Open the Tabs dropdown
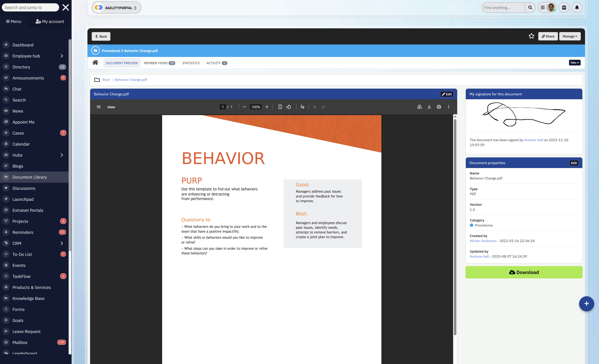 pyautogui.click(x=574, y=62)
